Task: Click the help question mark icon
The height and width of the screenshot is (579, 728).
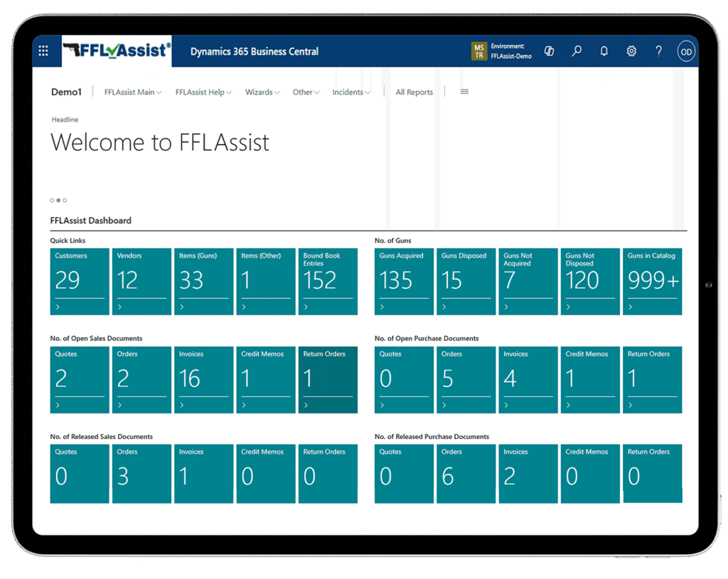Action: (658, 51)
